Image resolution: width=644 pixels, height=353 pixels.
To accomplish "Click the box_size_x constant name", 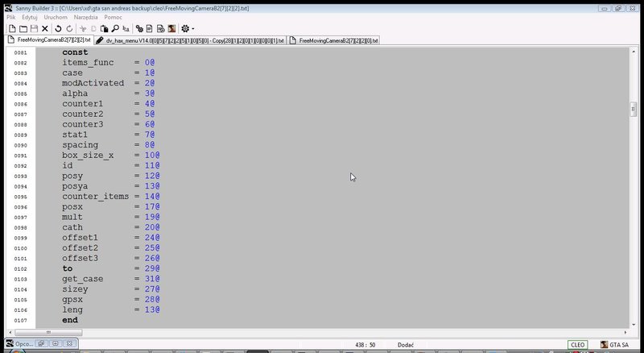I will (88, 156).
